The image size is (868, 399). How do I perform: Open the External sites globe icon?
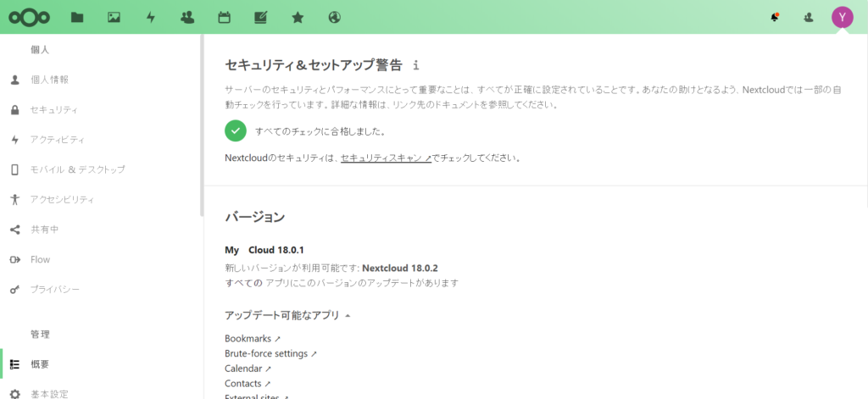click(334, 17)
